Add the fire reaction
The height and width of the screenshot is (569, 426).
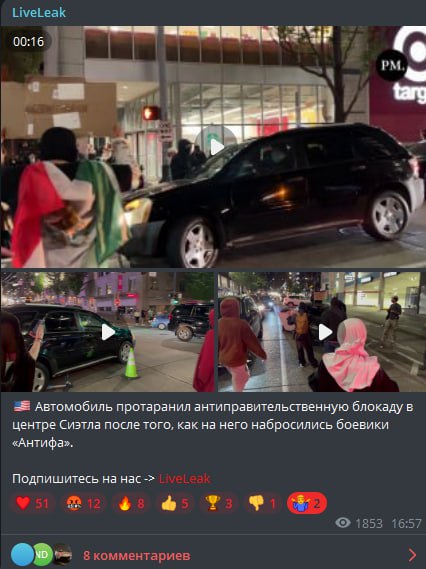tap(131, 503)
